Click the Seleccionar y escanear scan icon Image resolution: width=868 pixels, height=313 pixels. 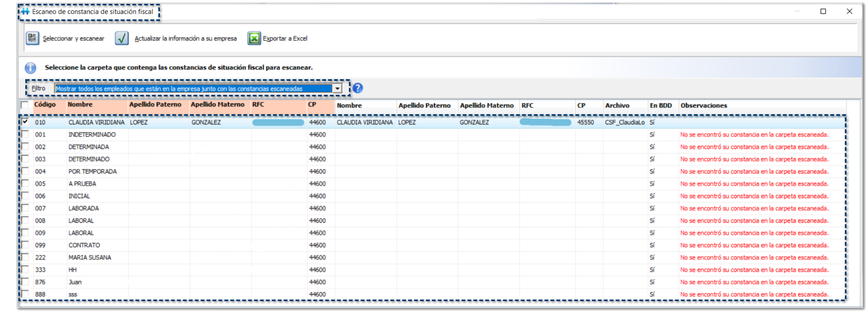click(32, 38)
